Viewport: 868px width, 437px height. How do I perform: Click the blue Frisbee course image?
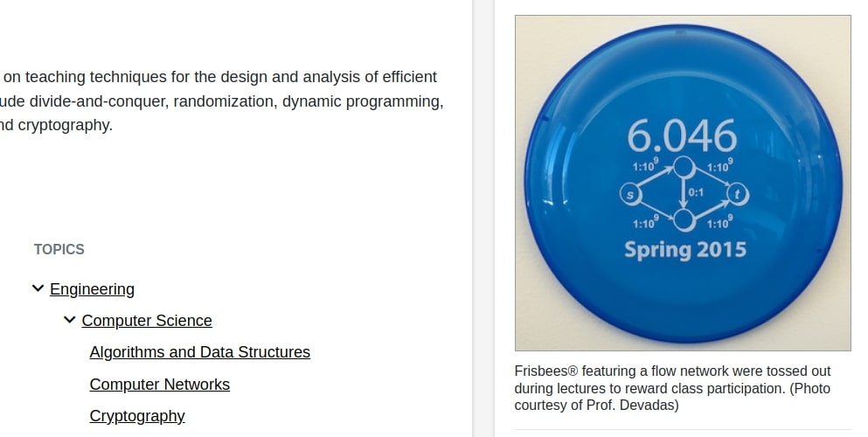[x=683, y=183]
